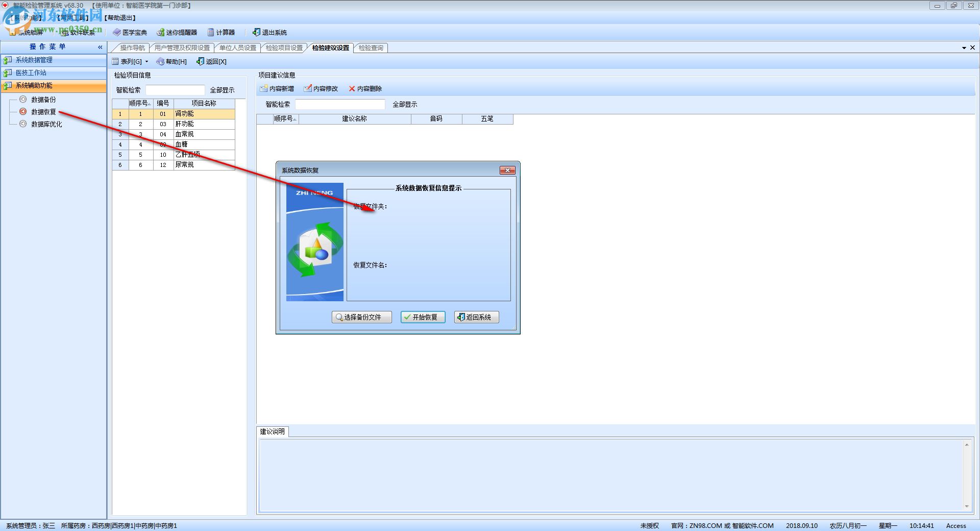
Task: Open the tab list dropdown arrow
Action: point(964,47)
